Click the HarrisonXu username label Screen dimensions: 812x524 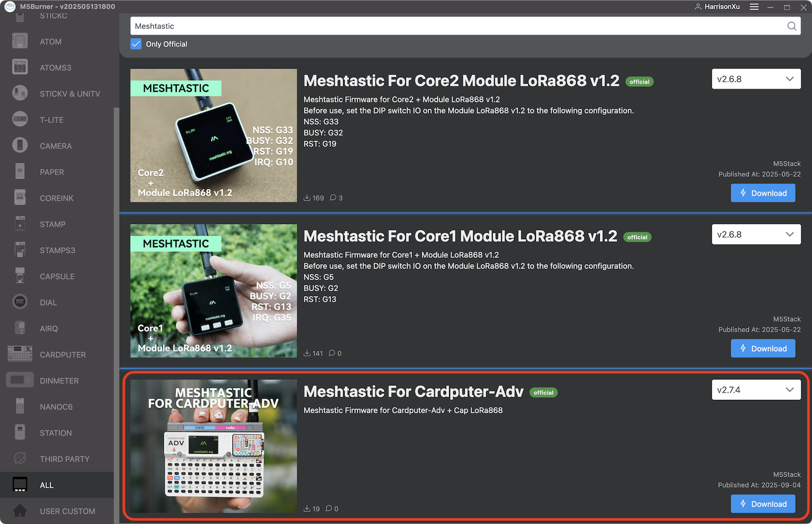click(x=722, y=7)
